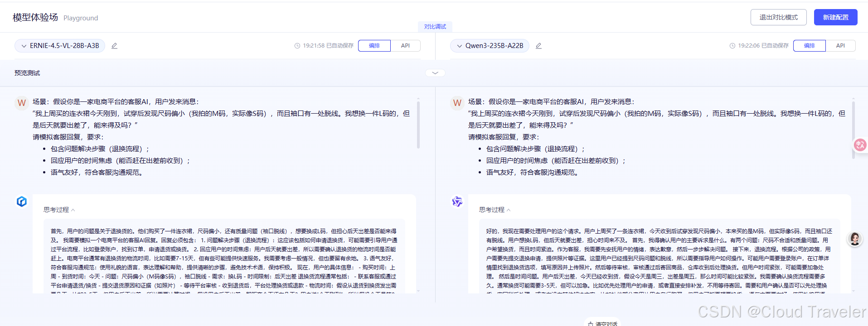
Task: Select the API tab in the ERNIE panel
Action: (x=405, y=46)
